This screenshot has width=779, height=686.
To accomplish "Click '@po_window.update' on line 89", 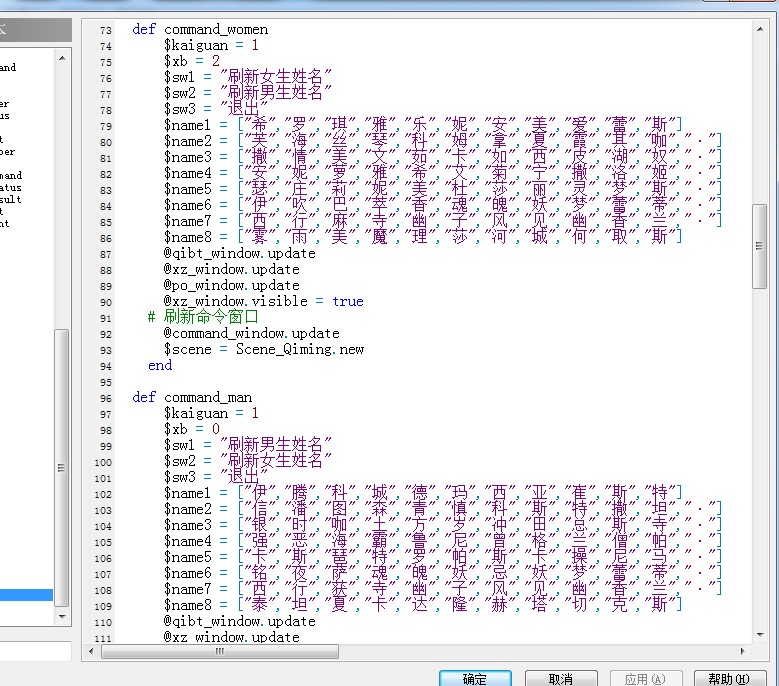I will coord(232,286).
